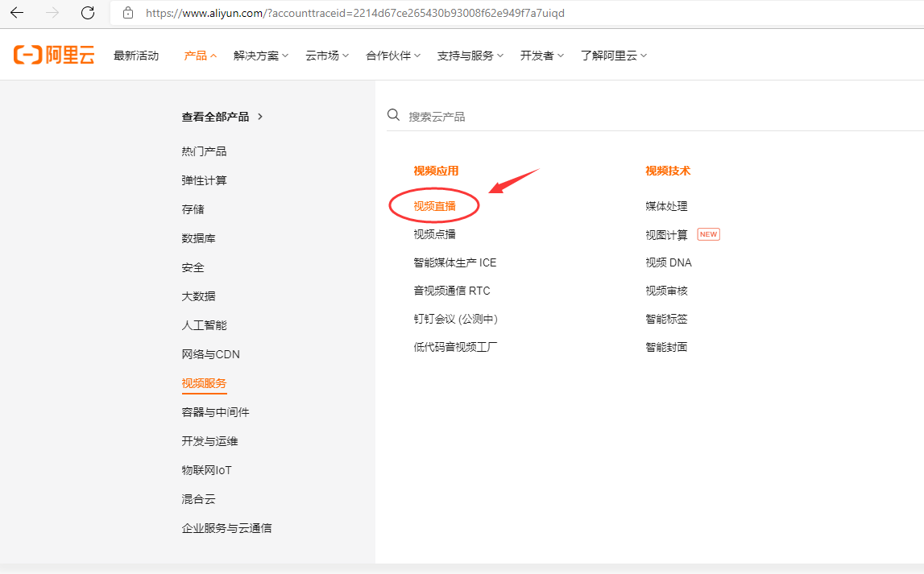
Task: Select 容器与中间件 category
Action: click(x=216, y=412)
